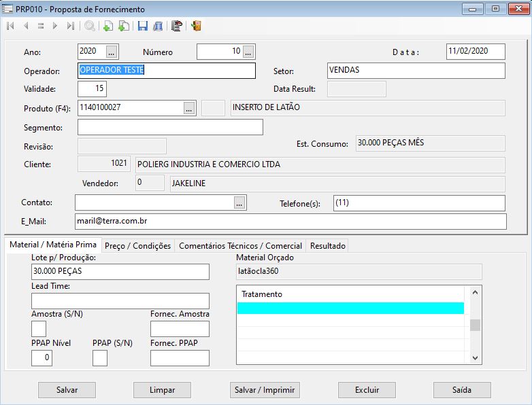Jump to the last record

[71, 26]
